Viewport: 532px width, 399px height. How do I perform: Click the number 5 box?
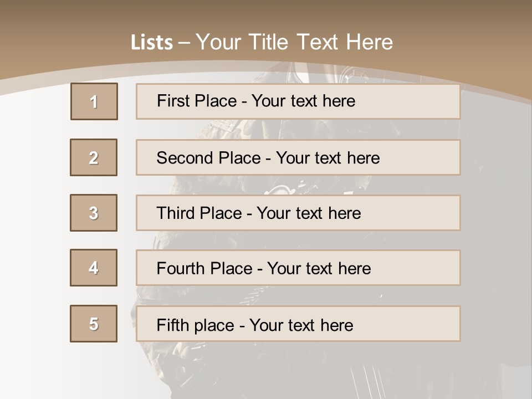[94, 324]
